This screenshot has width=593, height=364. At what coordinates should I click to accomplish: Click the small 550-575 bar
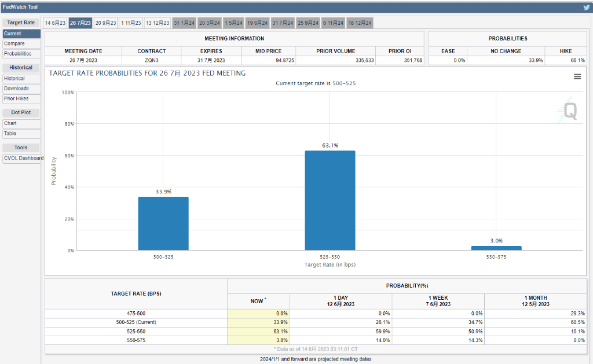tap(496, 248)
